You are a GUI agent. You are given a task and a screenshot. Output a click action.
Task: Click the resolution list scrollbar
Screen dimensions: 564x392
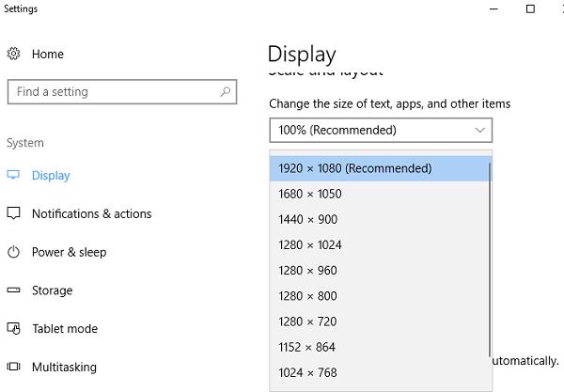coord(490,254)
